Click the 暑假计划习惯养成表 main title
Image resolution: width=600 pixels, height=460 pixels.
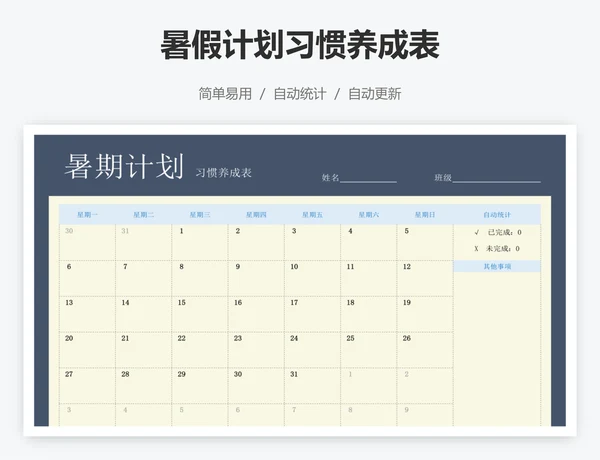point(300,45)
